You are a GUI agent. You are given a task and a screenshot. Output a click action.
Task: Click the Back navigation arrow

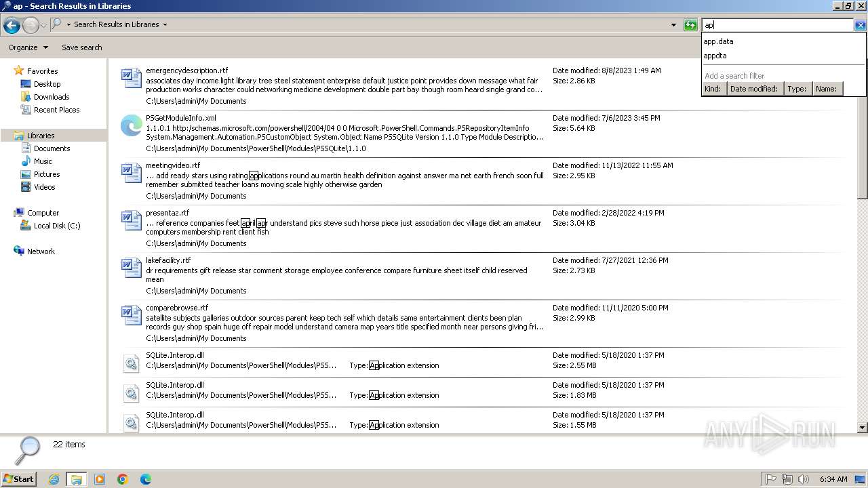click(12, 26)
